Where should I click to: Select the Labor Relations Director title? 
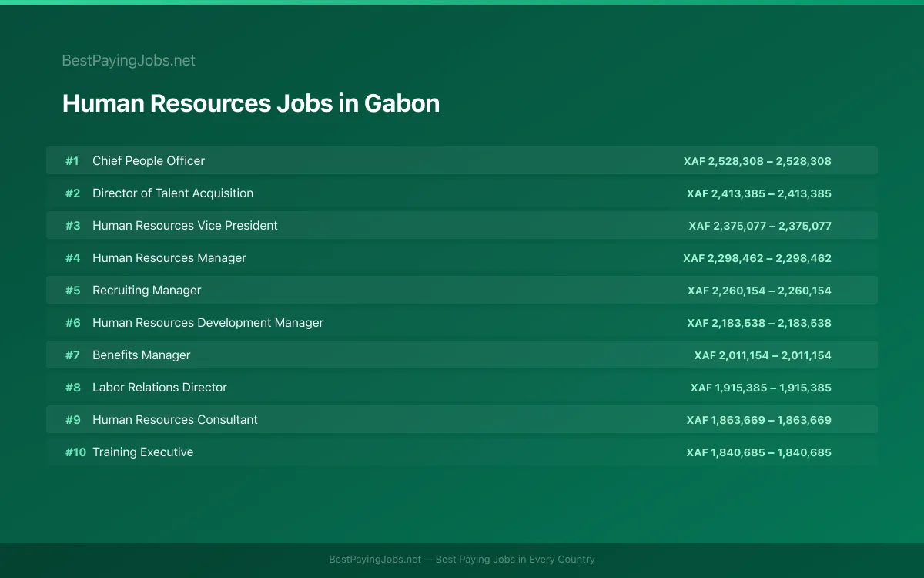tap(159, 387)
